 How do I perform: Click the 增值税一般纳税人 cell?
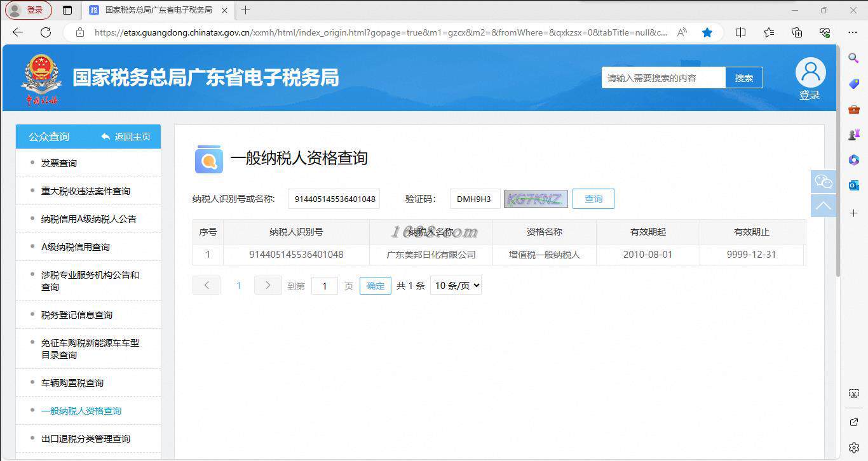coord(545,255)
